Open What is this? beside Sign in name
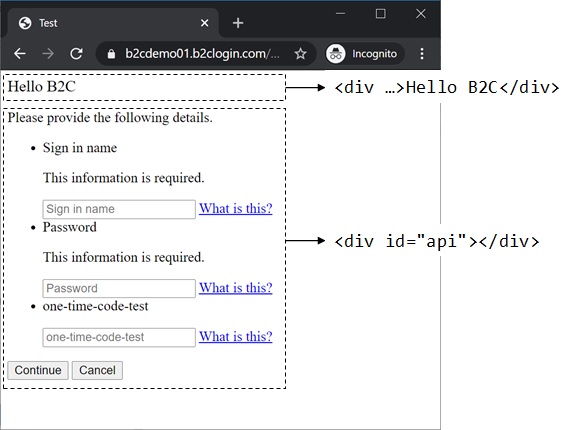Viewport: 576px width, 430px height. pyautogui.click(x=236, y=209)
